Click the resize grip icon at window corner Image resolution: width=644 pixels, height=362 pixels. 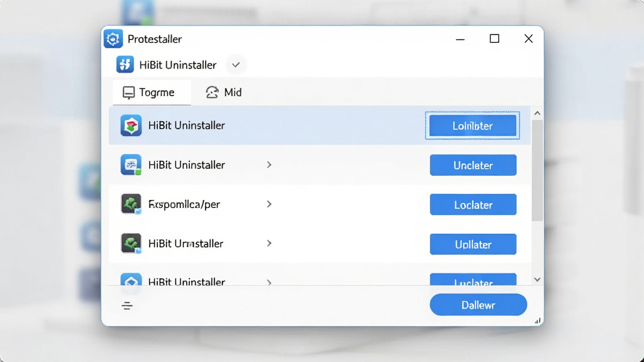538,321
